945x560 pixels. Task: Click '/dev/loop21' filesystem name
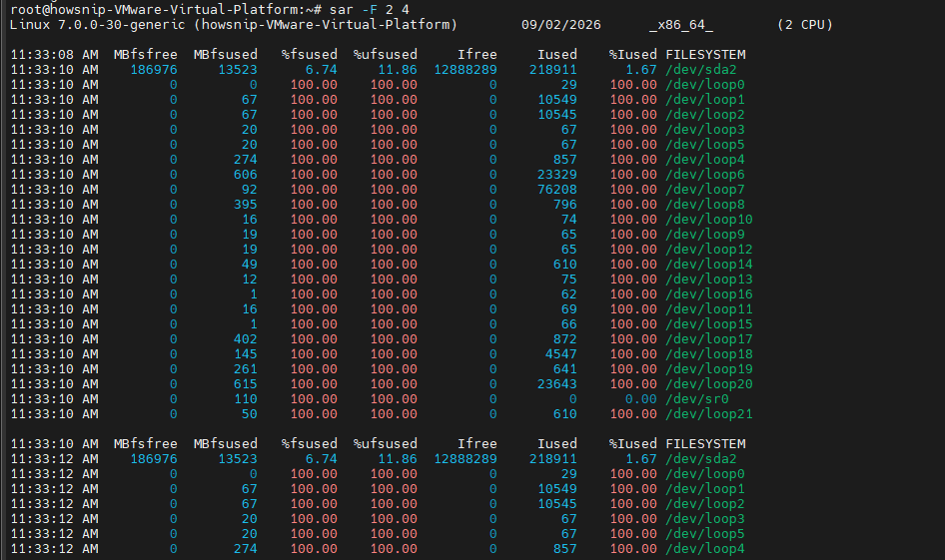(709, 414)
